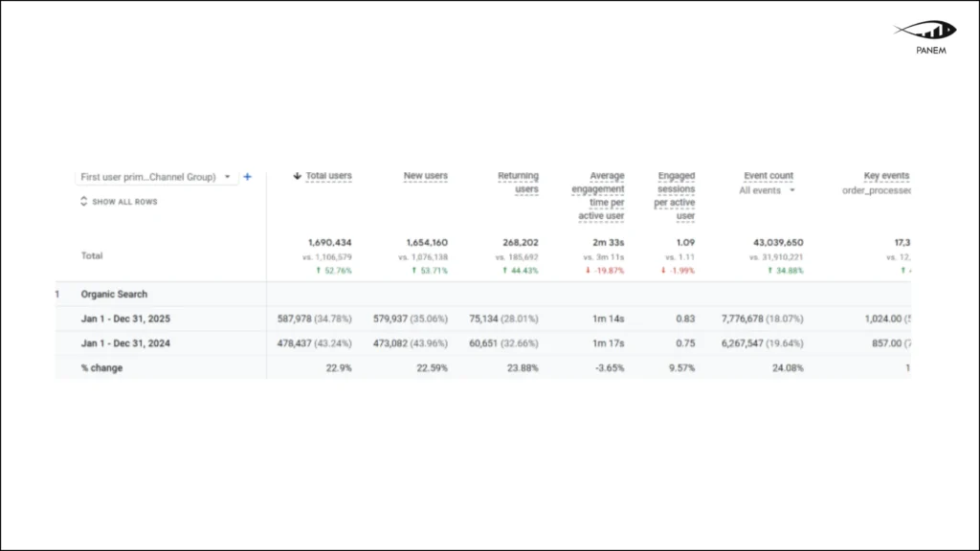Click the 34.88% event count increase
This screenshot has height=551, width=980.
tap(786, 271)
